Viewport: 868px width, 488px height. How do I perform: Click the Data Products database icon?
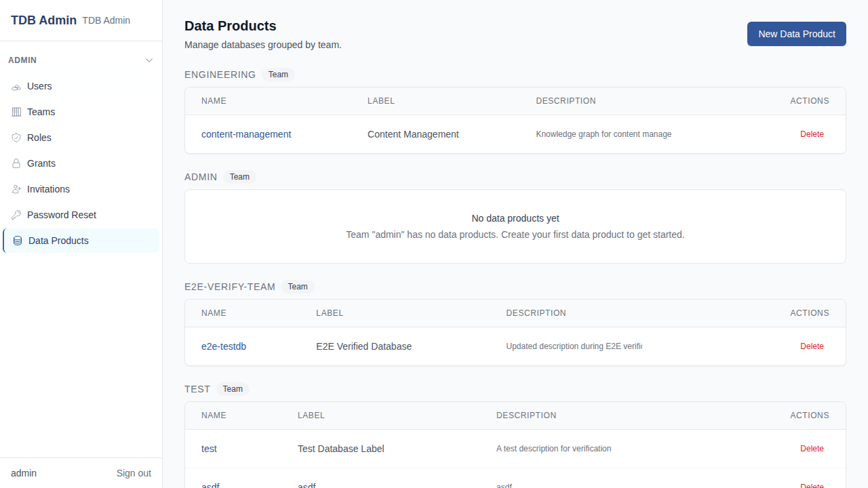tap(18, 241)
